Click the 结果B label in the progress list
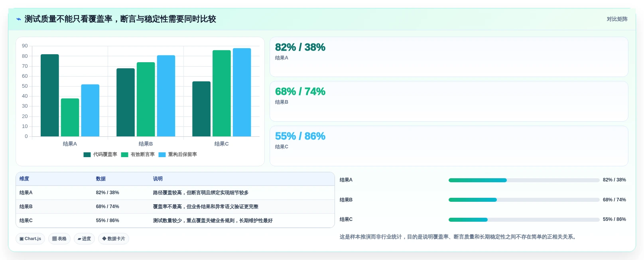This screenshot has height=260, width=644. [346, 200]
